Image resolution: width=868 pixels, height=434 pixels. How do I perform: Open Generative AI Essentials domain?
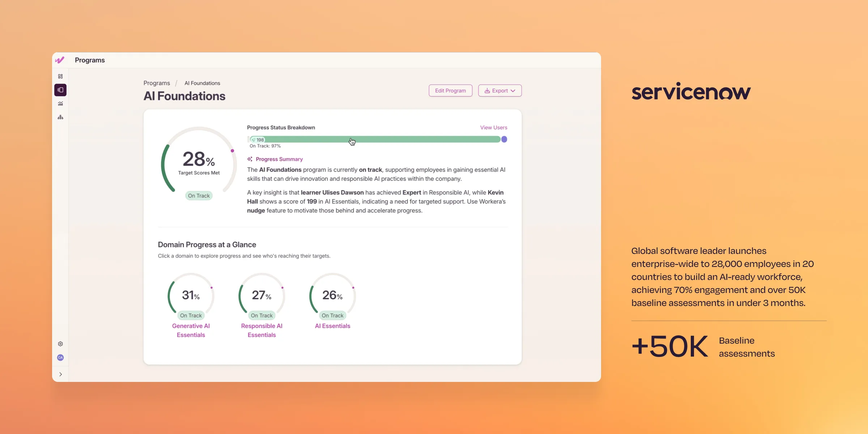point(191,330)
